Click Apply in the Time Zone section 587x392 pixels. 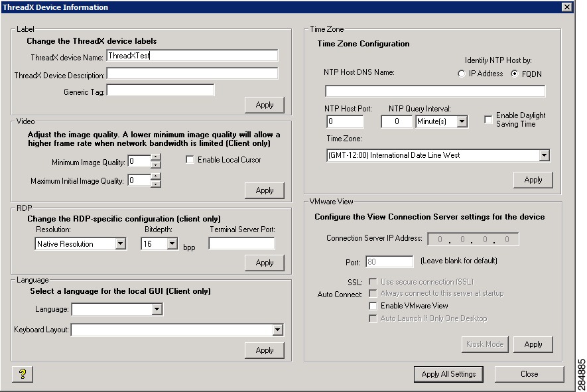533,180
